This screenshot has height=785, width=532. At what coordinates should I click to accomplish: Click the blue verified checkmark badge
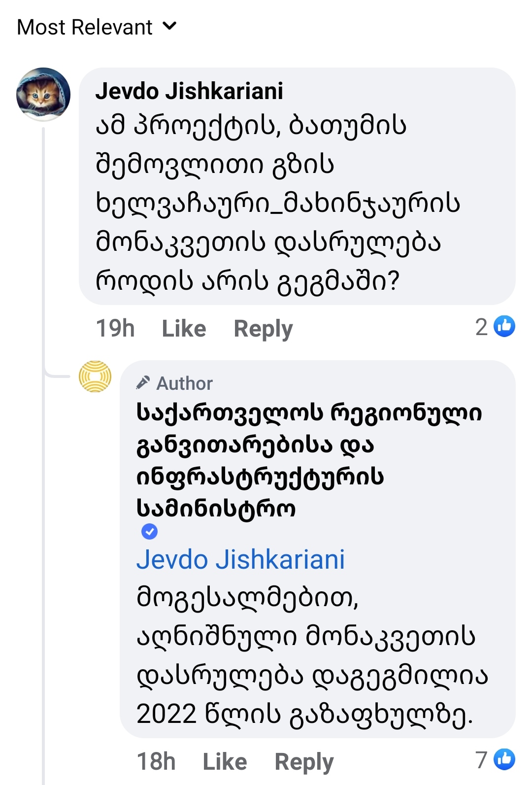click(x=149, y=532)
